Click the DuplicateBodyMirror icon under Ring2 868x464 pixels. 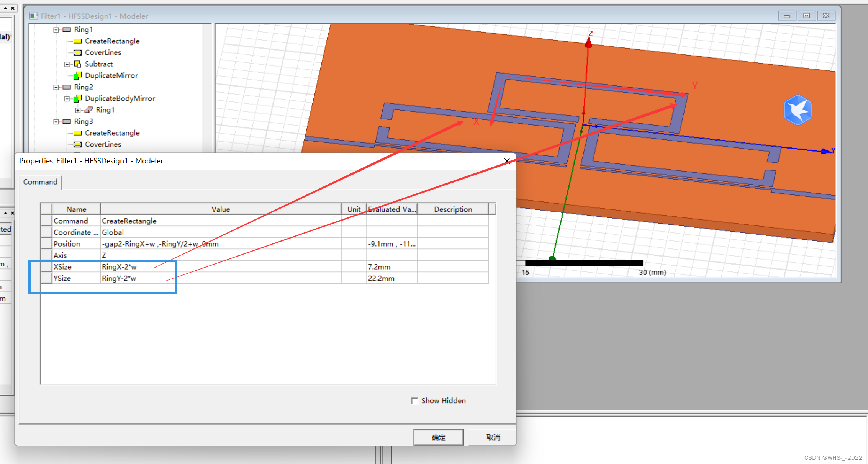pos(77,98)
